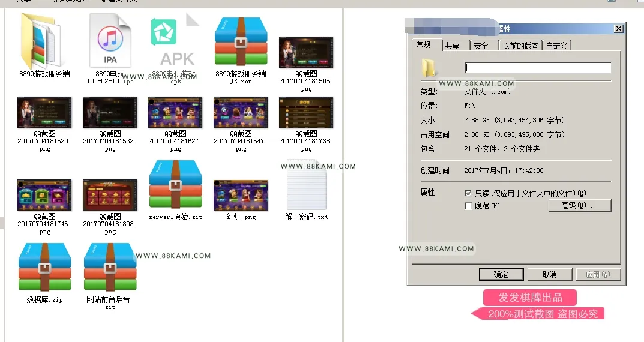Open 高级 advanced attributes button
This screenshot has height=342, width=644.
coord(580,205)
